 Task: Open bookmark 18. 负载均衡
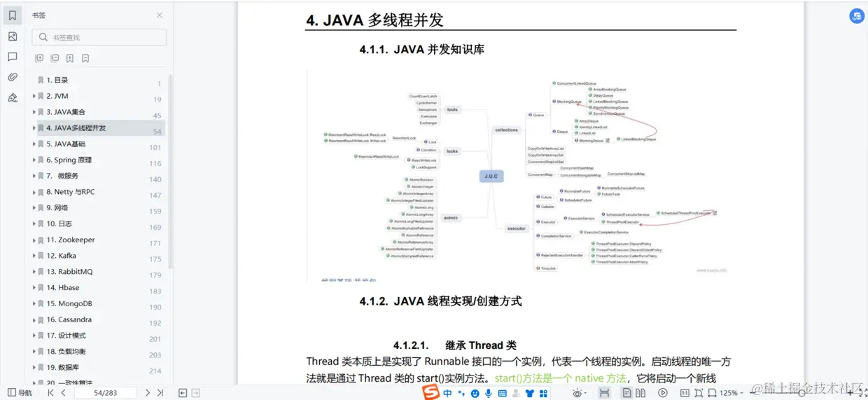(66, 352)
